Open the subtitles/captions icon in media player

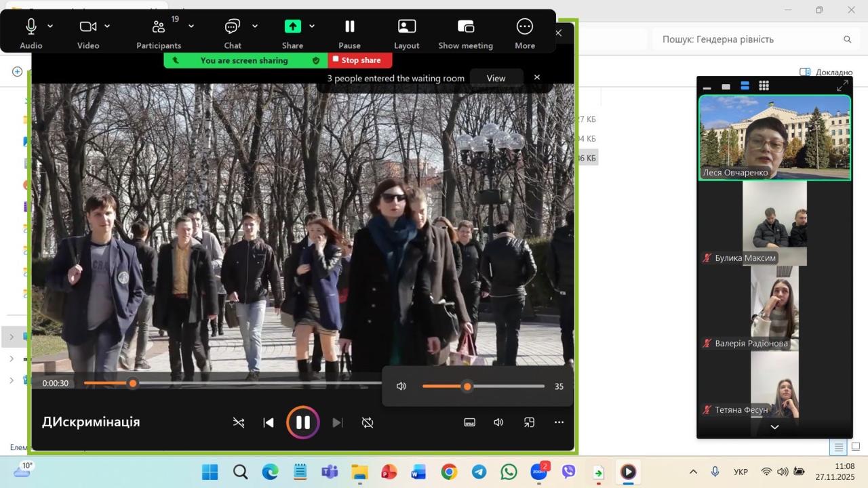469,423
